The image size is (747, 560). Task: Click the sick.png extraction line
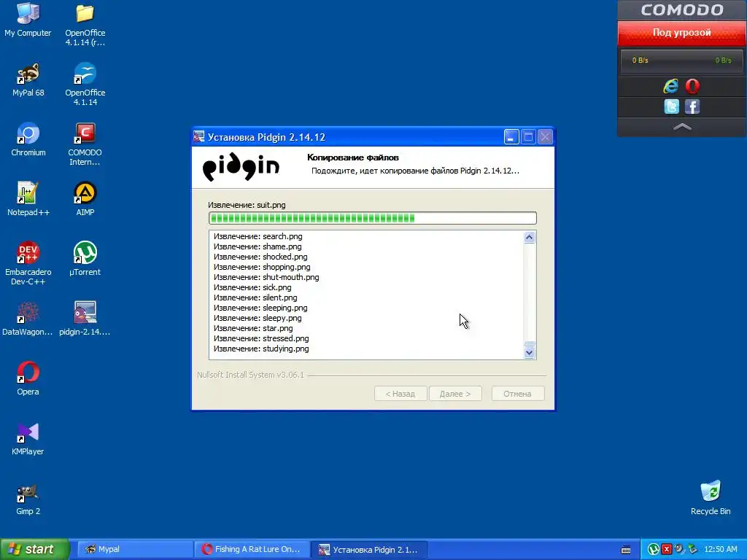coord(252,287)
